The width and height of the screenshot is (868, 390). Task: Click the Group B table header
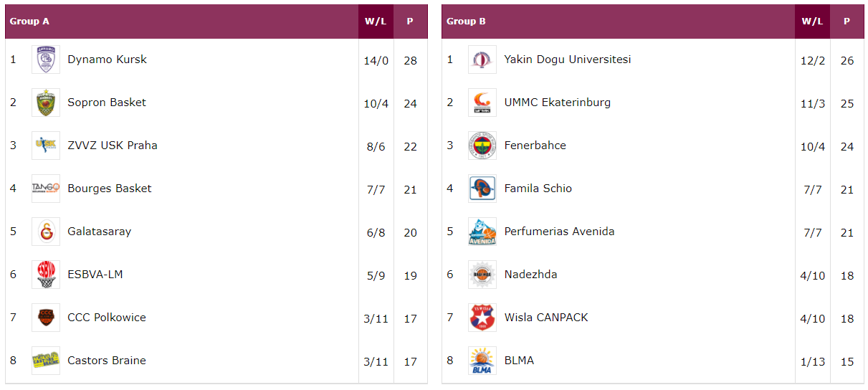(x=466, y=22)
